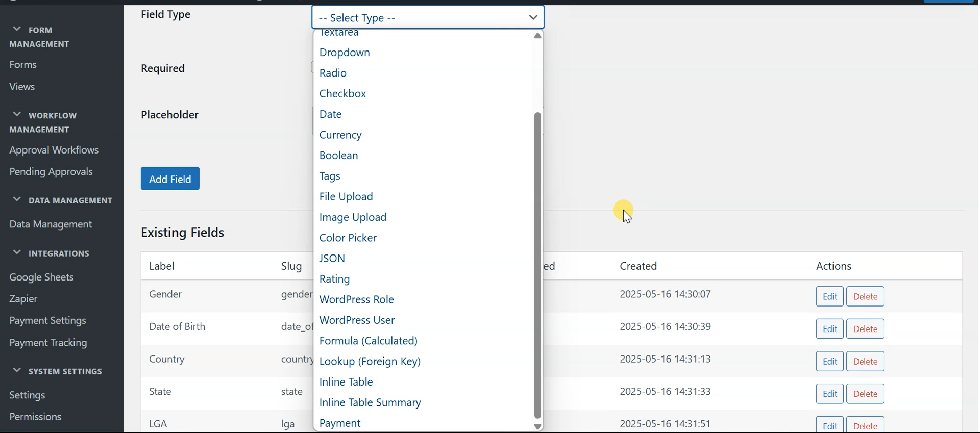This screenshot has width=980, height=433.
Task: Select timestamp 2025-05-16 14:31:13
Action: [x=666, y=359]
